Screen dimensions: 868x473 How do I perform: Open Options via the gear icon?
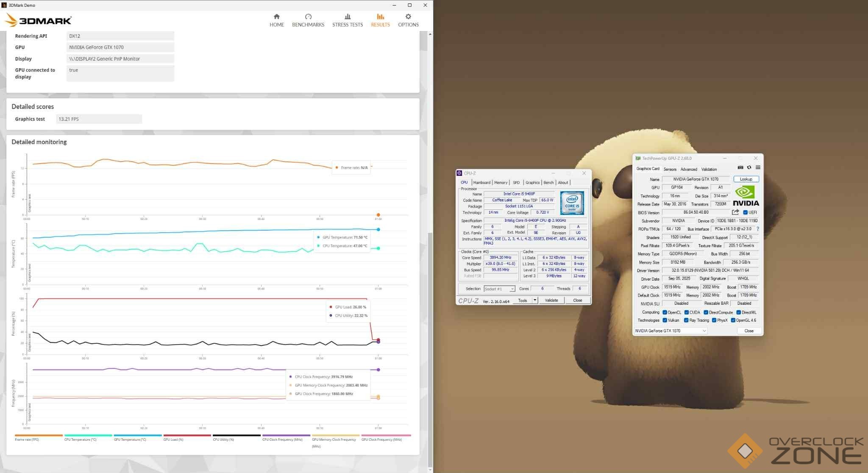coord(408,17)
